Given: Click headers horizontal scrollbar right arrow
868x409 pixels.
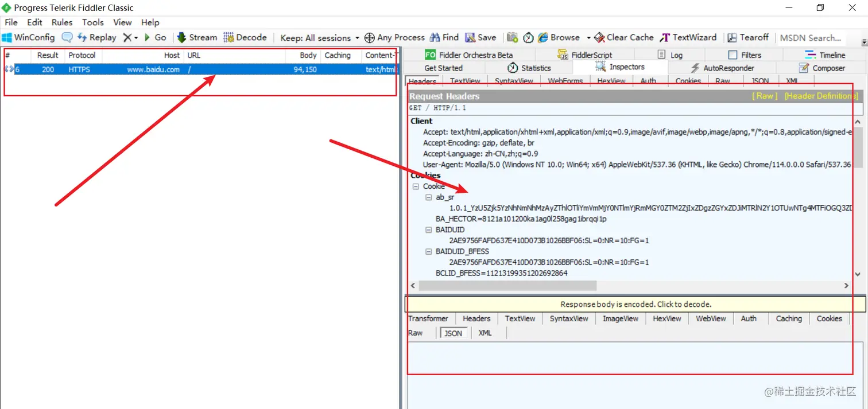Looking at the screenshot, I should [846, 285].
